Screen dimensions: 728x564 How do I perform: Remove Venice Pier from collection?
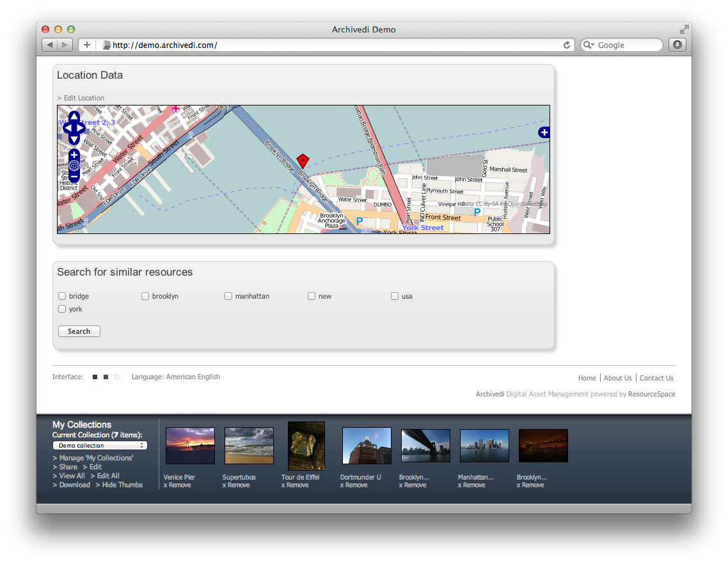[177, 485]
